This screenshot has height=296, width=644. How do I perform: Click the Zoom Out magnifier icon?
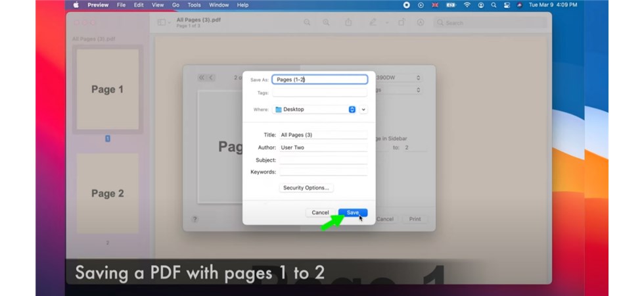(x=307, y=22)
